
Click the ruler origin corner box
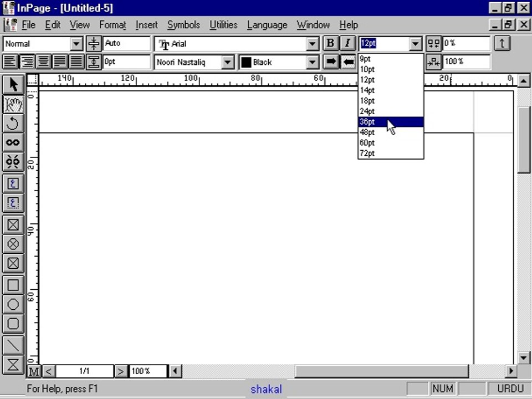(33, 80)
